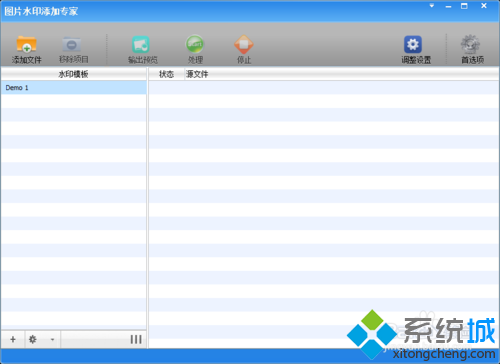This screenshot has width=500, height=364.
Task: Click the 源文件 column header
Action: [197, 74]
